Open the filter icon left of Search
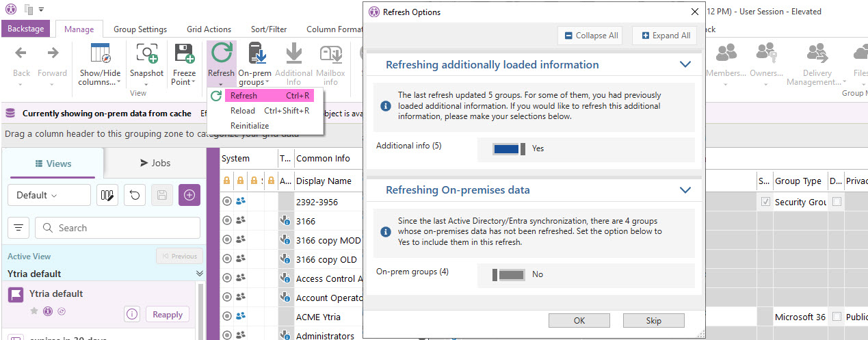 pyautogui.click(x=18, y=228)
